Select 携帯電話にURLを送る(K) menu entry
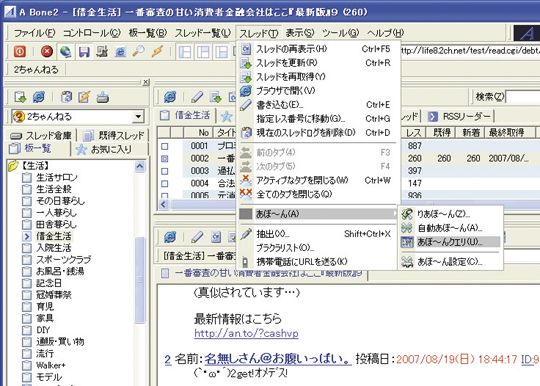This screenshot has height=386, width=540. 319,262
